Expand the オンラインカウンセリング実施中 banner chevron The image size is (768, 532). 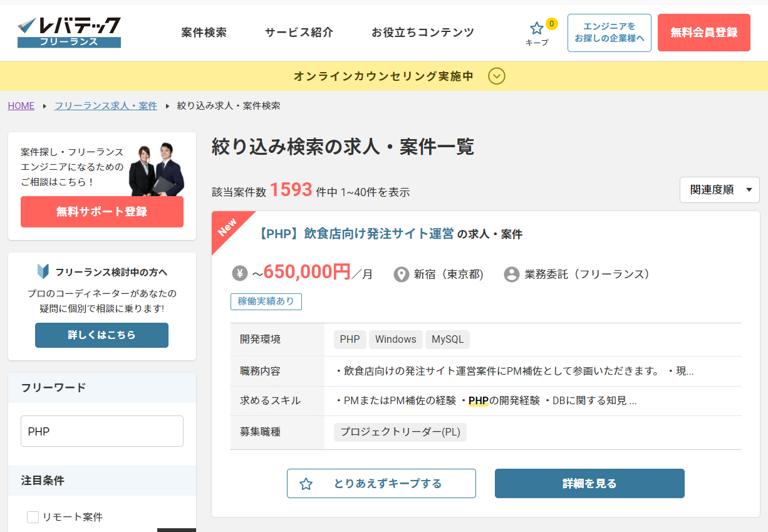click(x=497, y=76)
